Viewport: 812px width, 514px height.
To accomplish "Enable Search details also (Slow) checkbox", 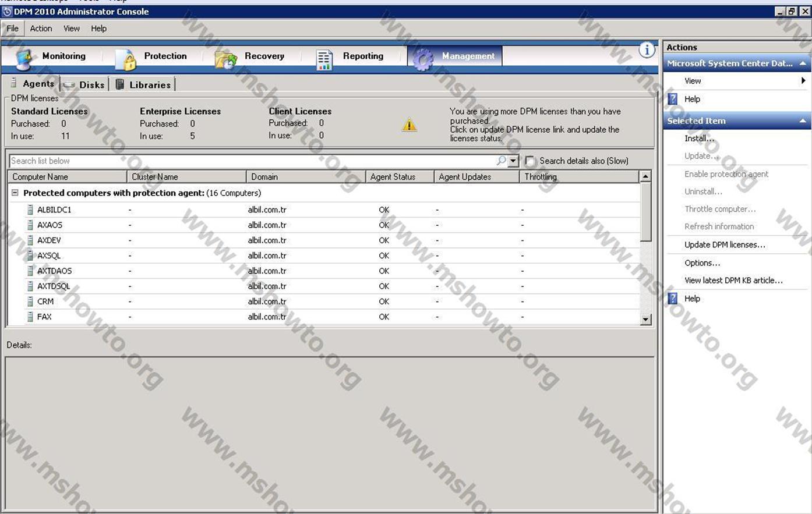I will [529, 161].
